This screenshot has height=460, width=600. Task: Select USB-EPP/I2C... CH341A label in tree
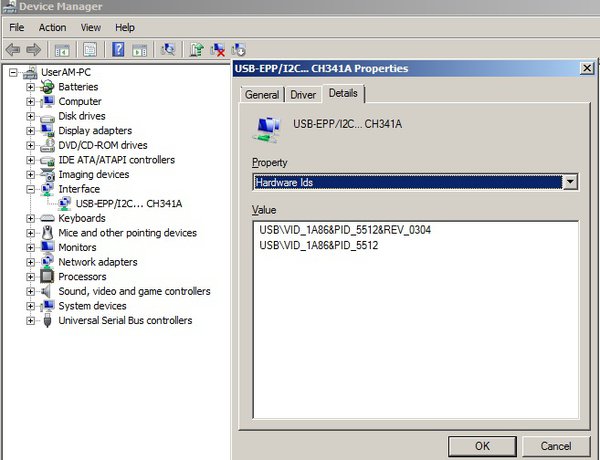click(x=129, y=204)
